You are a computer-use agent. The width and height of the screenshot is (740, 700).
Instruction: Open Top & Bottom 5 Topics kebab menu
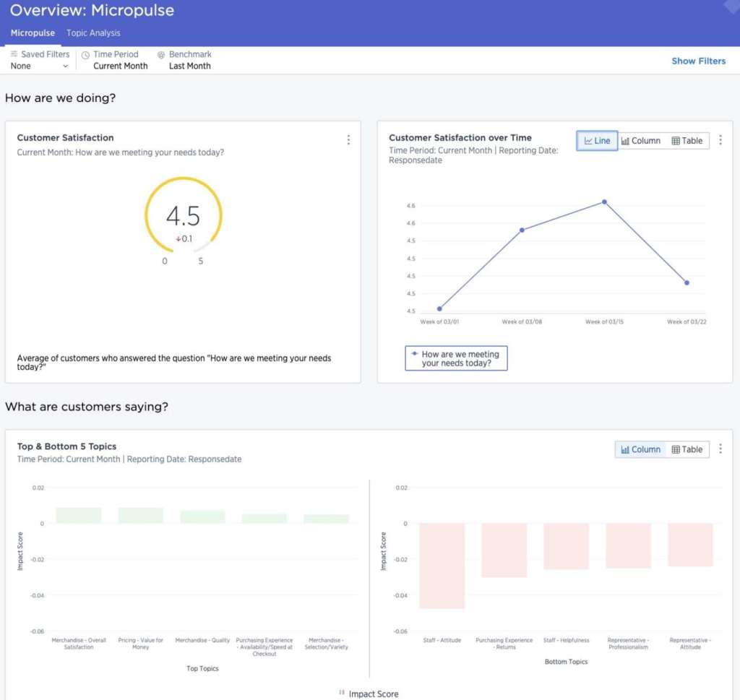click(720, 449)
